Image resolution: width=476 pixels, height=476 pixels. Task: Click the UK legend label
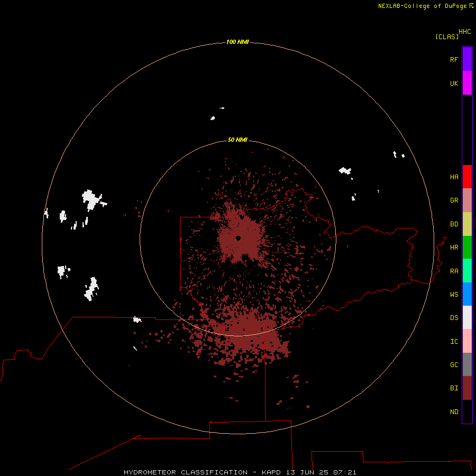tap(454, 83)
